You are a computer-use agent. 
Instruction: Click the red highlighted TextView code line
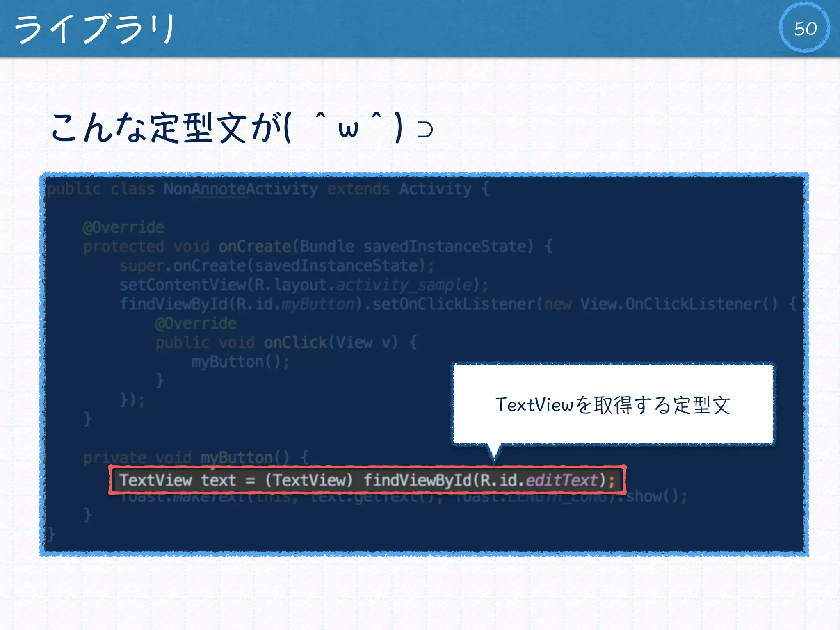[x=367, y=480]
